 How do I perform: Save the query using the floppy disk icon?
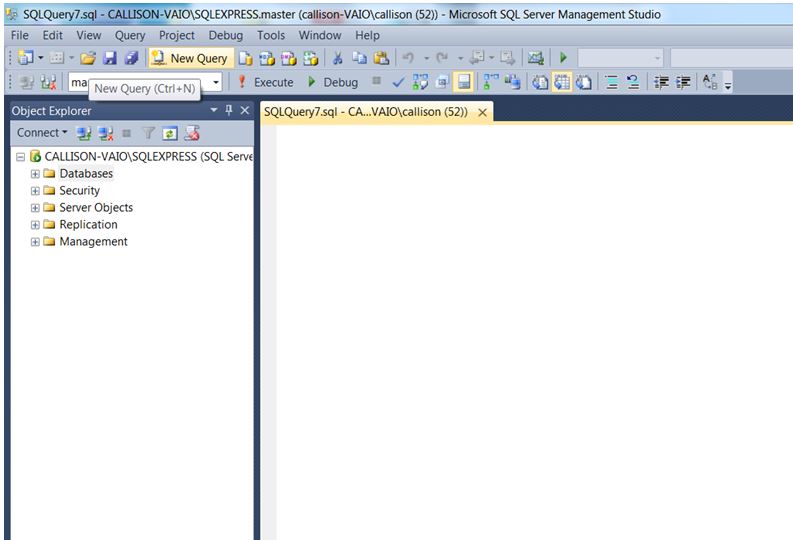pyautogui.click(x=110, y=58)
